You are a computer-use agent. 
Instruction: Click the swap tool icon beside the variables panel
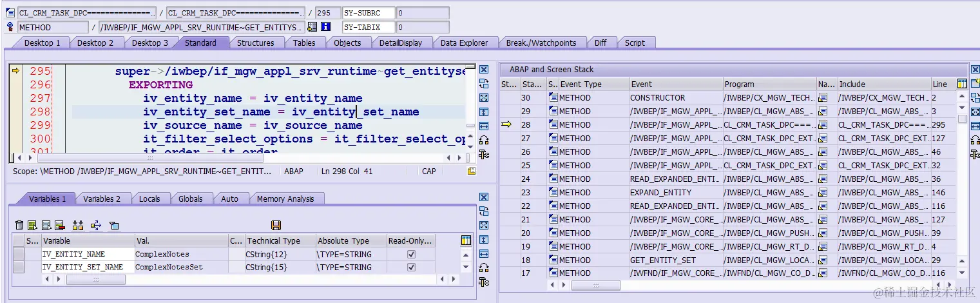pyautogui.click(x=484, y=211)
